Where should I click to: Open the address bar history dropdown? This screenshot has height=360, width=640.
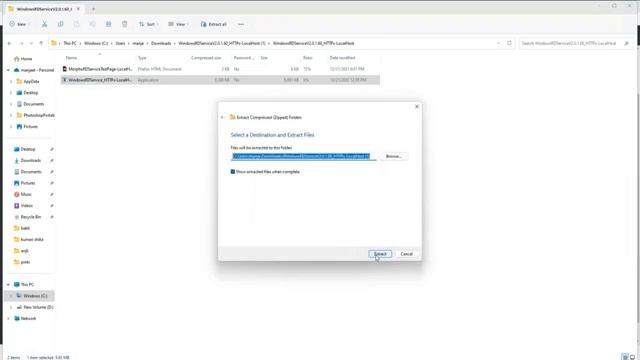[x=498, y=43]
